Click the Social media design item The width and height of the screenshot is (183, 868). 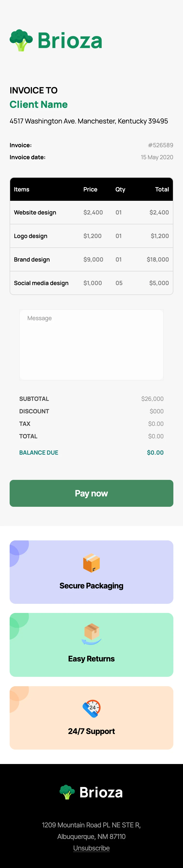(41, 283)
